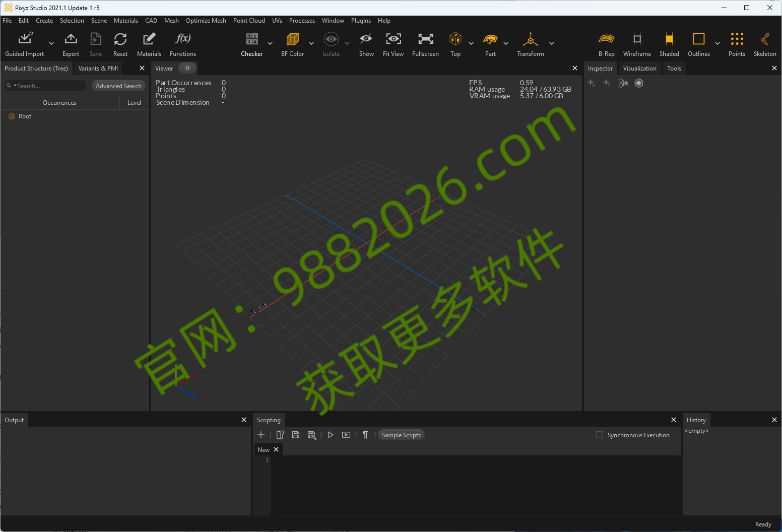Open the Top view dropdown

(x=472, y=43)
